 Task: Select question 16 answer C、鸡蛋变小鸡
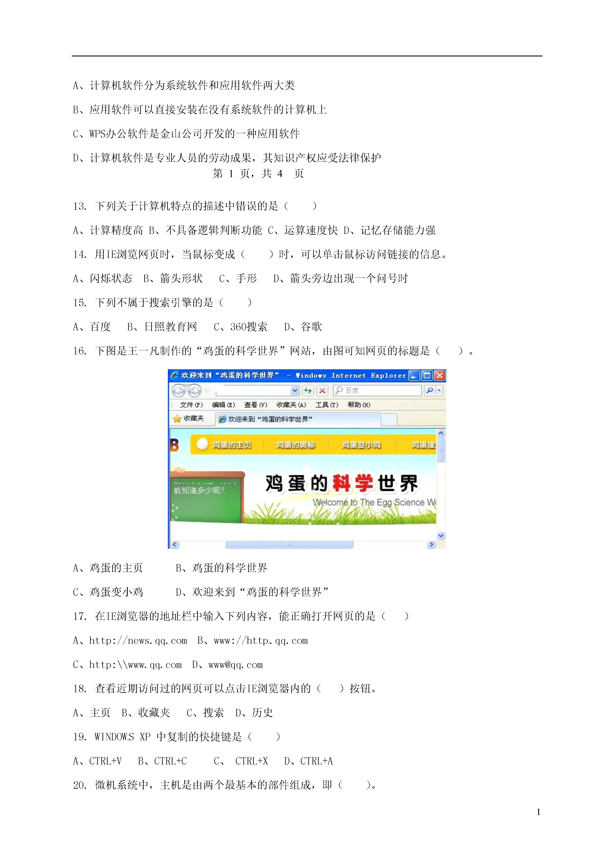pos(108,592)
